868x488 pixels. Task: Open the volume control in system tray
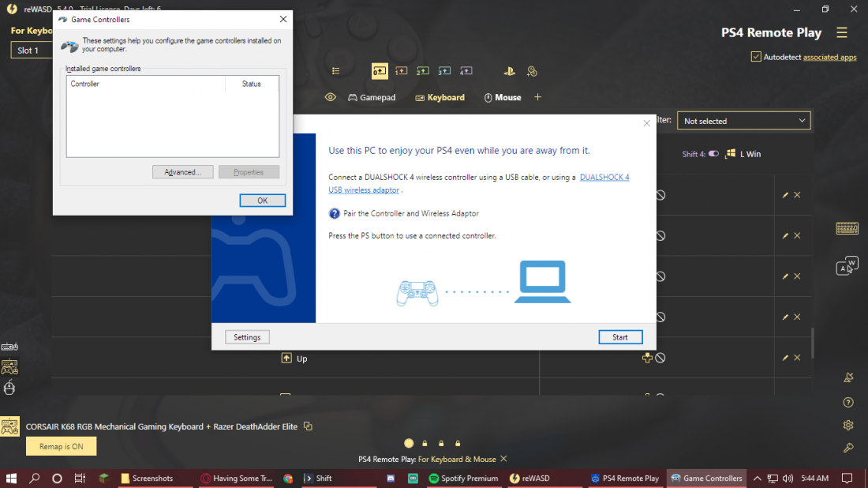[788, 478]
